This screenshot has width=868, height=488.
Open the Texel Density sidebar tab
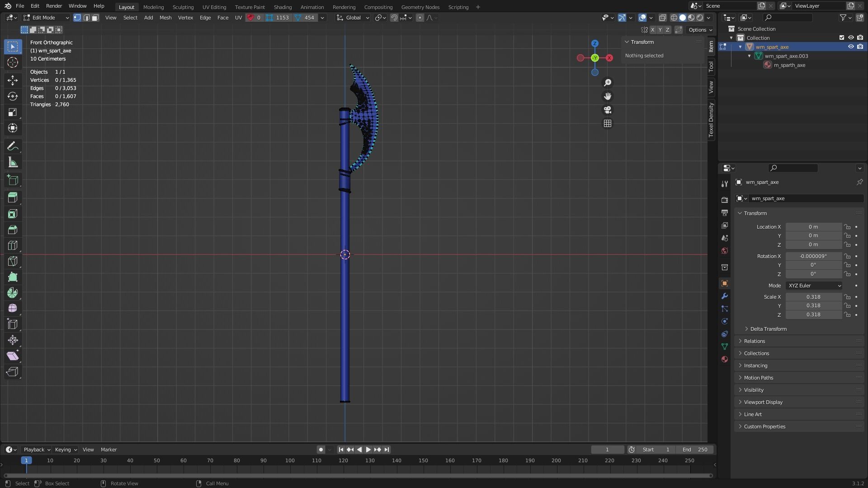click(x=711, y=120)
